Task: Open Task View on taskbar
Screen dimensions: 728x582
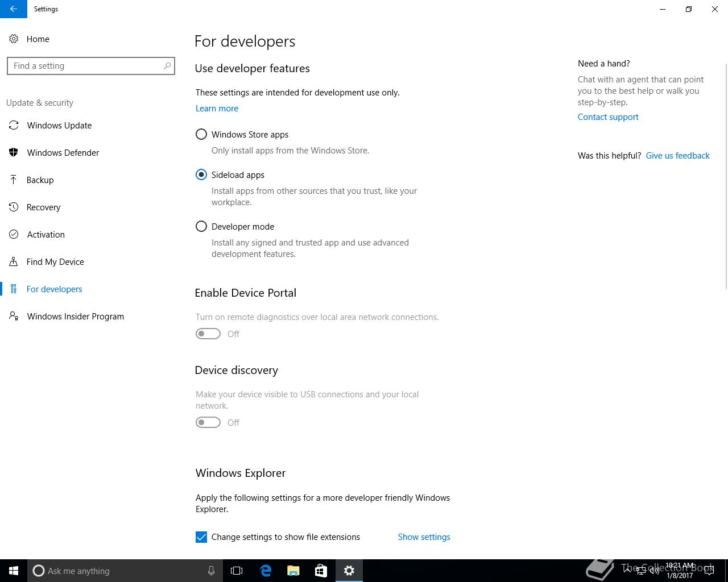Action: (237, 571)
